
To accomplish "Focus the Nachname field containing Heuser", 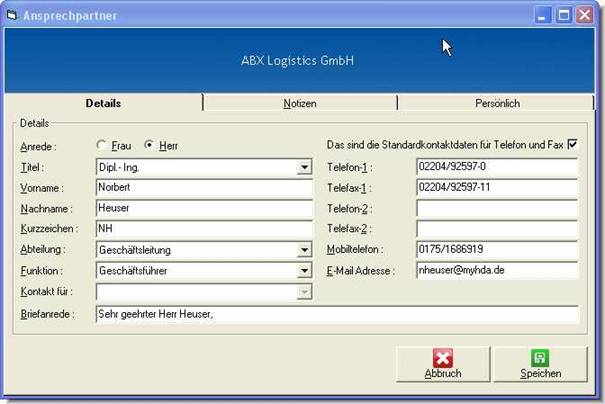I will [204, 208].
